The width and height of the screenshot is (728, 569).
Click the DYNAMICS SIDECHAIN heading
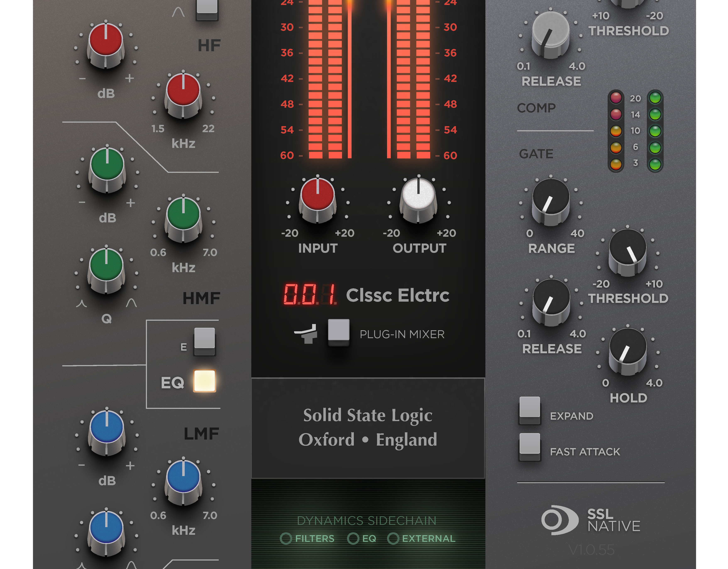tap(367, 521)
